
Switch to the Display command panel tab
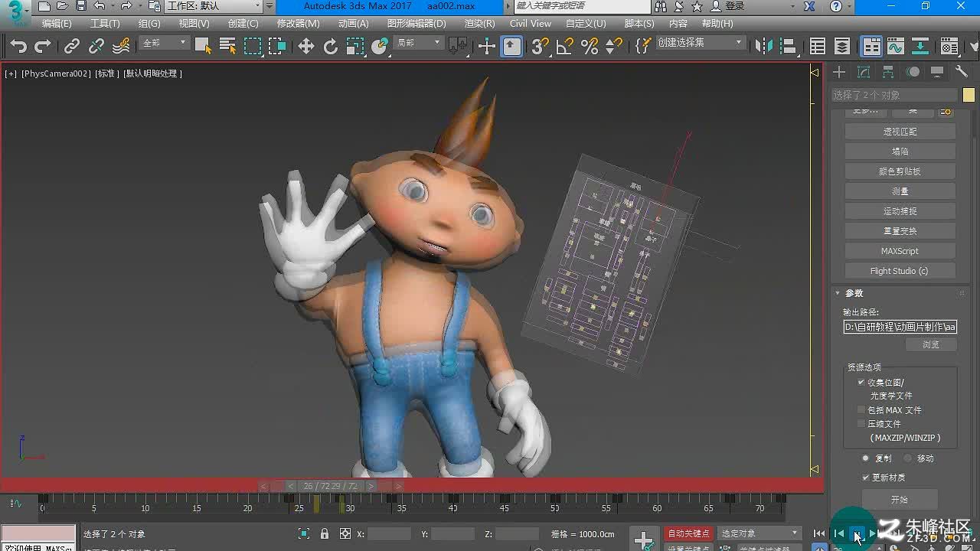pyautogui.click(x=937, y=72)
